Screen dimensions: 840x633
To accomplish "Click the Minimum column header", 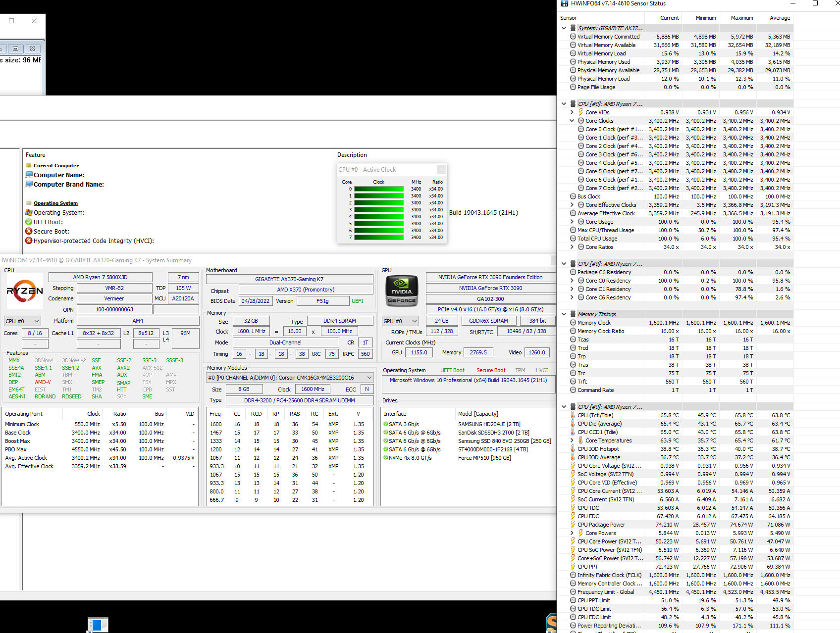I will pos(700,18).
